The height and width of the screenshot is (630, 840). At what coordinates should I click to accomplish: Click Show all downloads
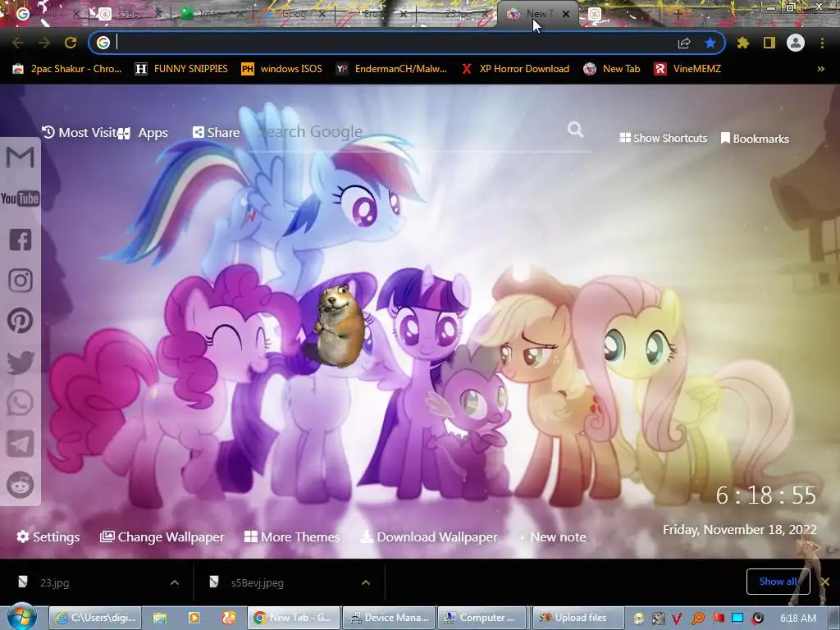778,582
